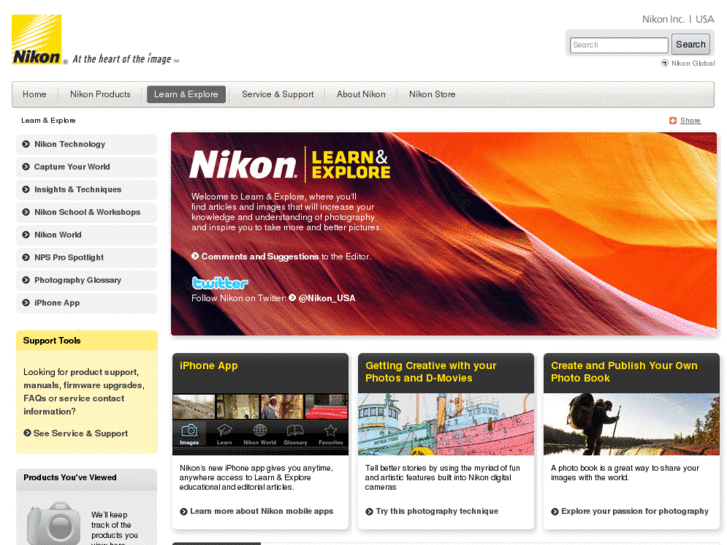Click arrow icon before @Nikon_USA
This screenshot has height=545, width=727.
292,298
